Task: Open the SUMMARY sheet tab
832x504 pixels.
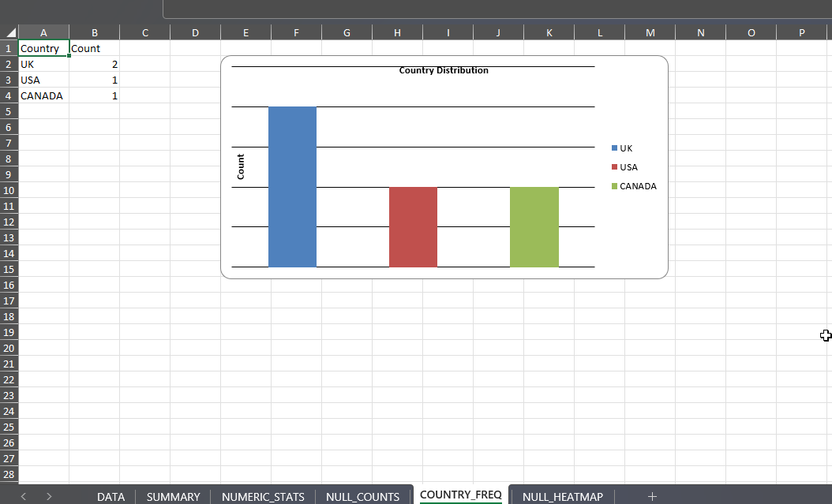Action: 173,497
